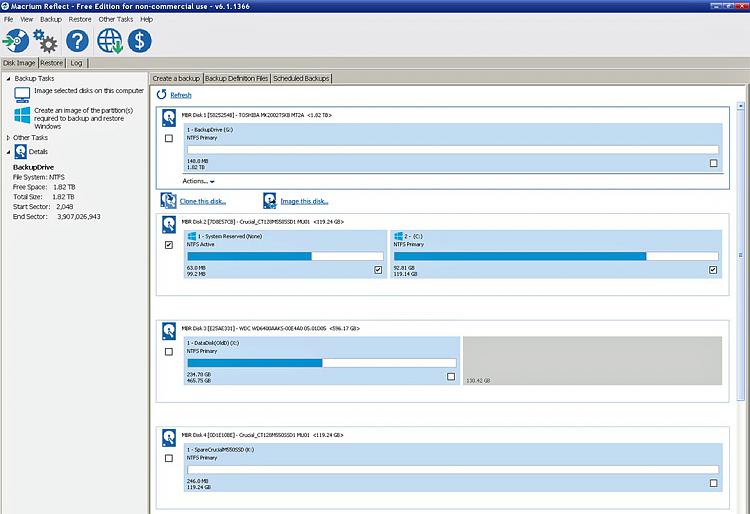This screenshot has width=750, height=514.
Task: Open the View menu
Action: tap(27, 19)
